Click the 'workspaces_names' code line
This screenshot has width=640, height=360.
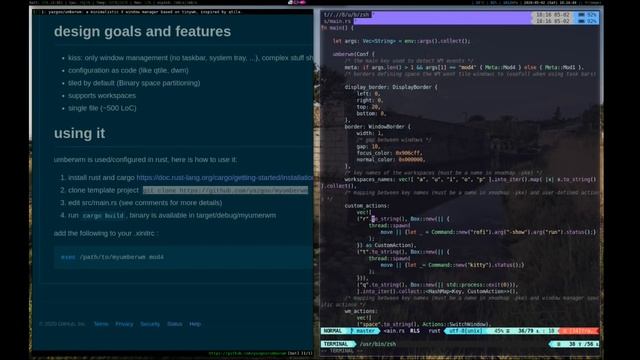[470, 179]
